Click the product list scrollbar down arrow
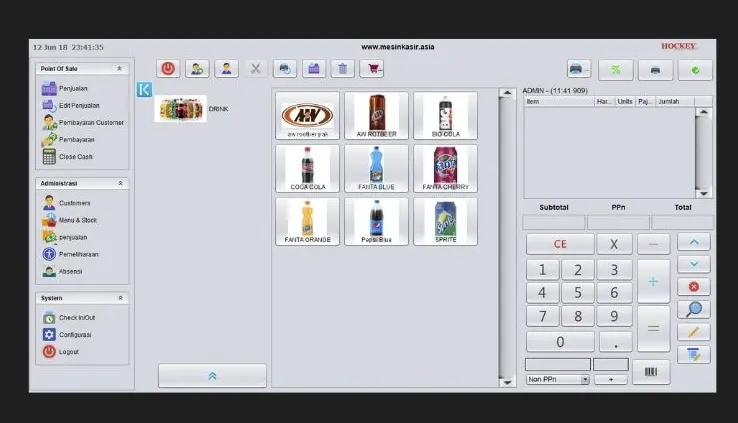The height and width of the screenshot is (423, 738). (x=507, y=382)
